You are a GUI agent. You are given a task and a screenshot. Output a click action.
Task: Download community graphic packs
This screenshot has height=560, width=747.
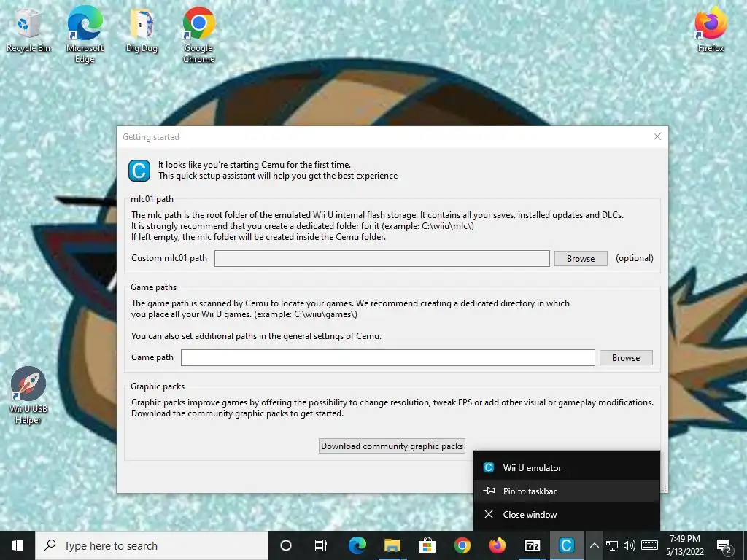coord(392,446)
